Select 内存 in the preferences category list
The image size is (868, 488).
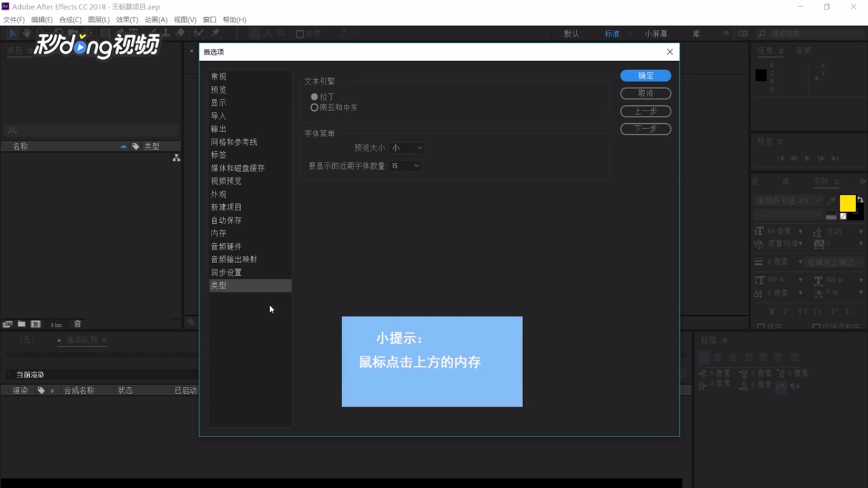click(218, 233)
